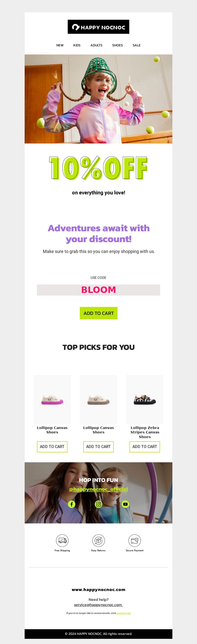
Task: Click the green ADD TO CART button
Action: coord(99,313)
